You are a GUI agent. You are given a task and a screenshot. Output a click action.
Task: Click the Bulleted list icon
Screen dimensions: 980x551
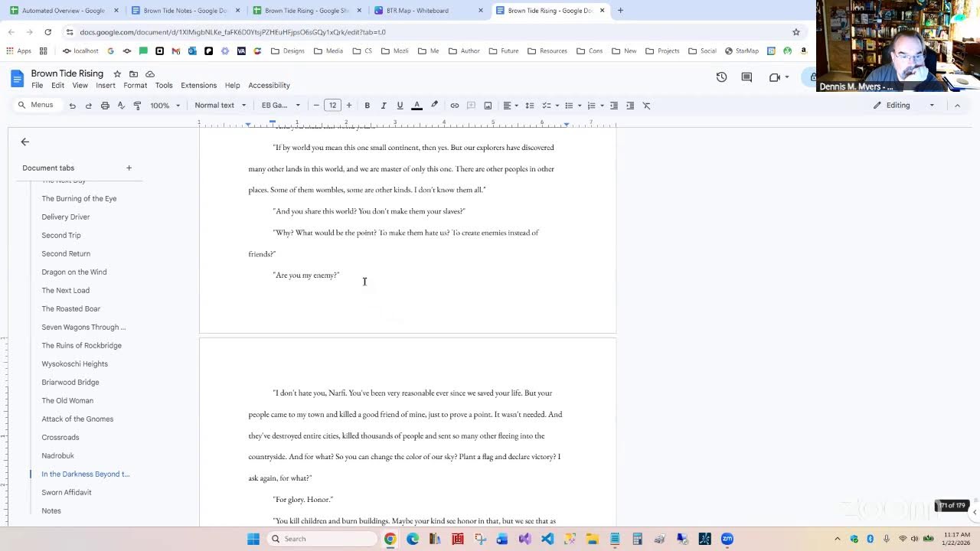[x=569, y=106]
